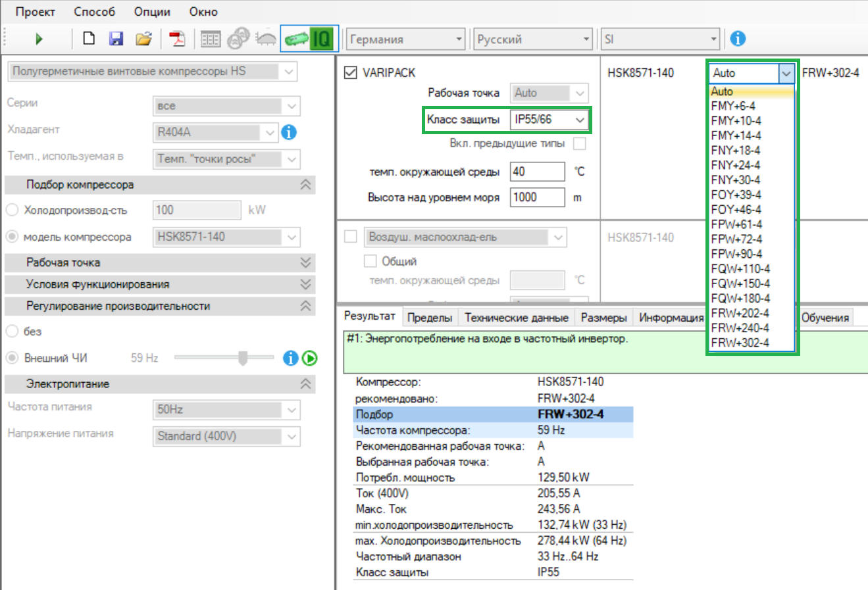Click the play button beside 'Внешний ЧИ'
The image size is (868, 590).
(309, 358)
